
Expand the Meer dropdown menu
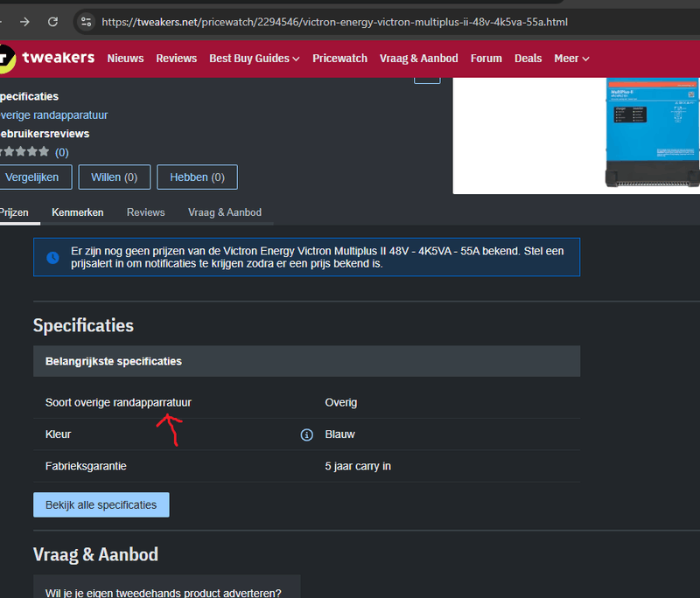point(571,59)
